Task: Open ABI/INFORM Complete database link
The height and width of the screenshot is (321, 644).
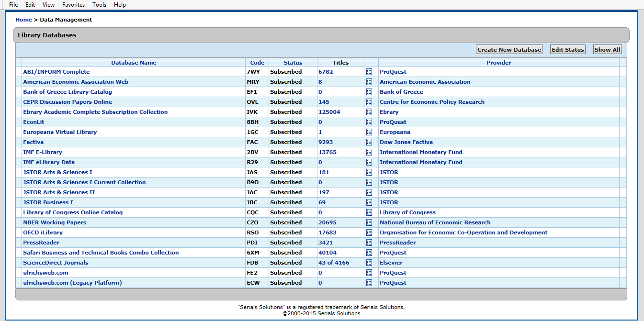Action: pos(56,72)
